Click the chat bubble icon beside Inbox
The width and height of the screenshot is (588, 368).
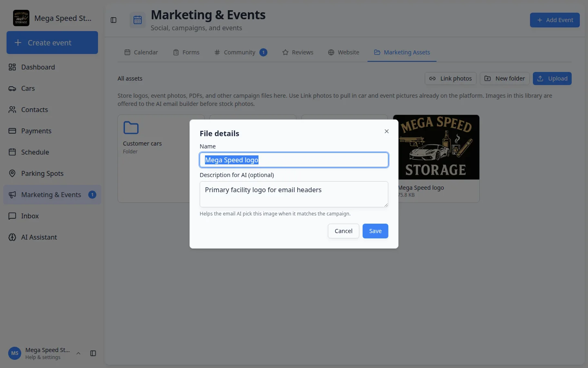click(12, 216)
